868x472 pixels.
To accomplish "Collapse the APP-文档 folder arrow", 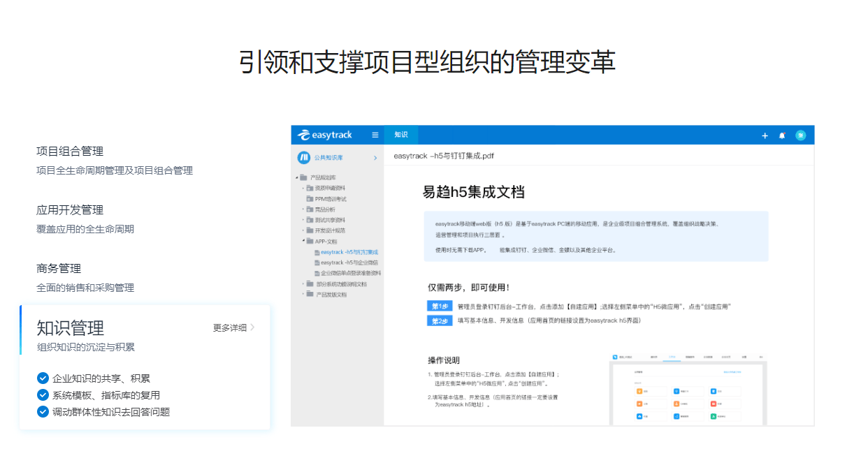I will (303, 241).
